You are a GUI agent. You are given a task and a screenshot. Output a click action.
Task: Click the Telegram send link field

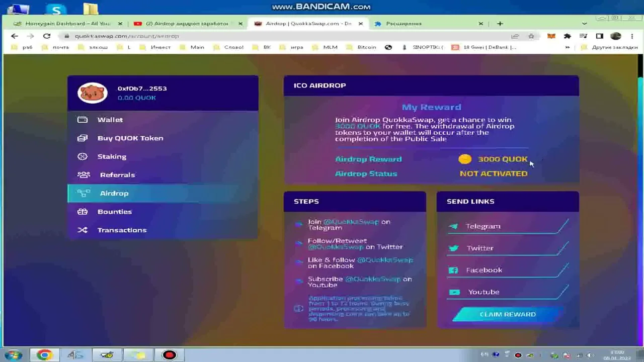(508, 226)
